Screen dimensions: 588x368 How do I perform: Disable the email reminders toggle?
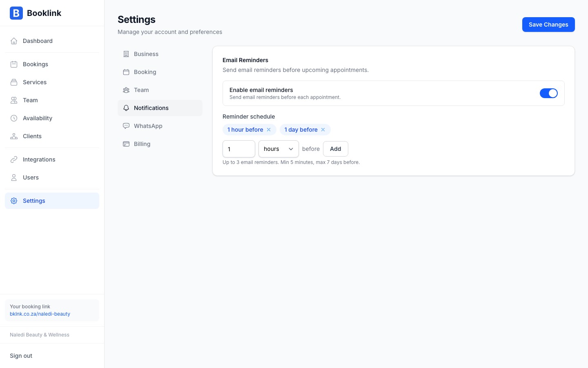tap(548, 93)
